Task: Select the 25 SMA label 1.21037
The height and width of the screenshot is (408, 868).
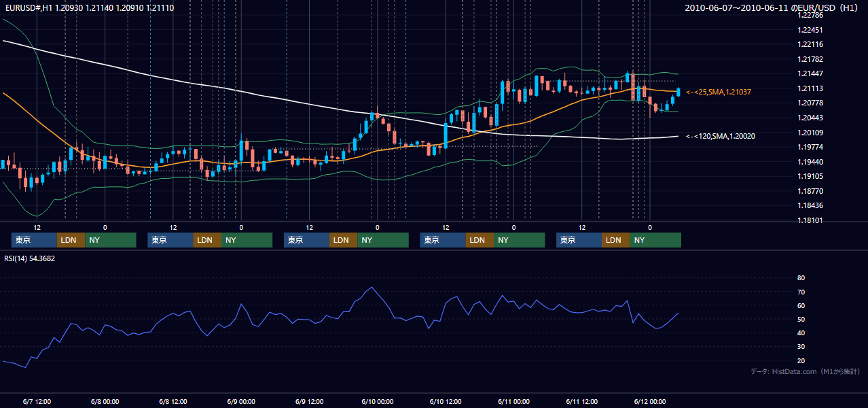Action: (719, 92)
